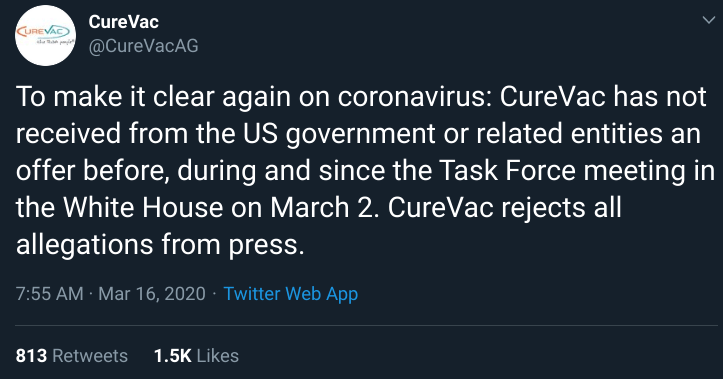
Task: Select the word Likes label
Action: [x=218, y=355]
